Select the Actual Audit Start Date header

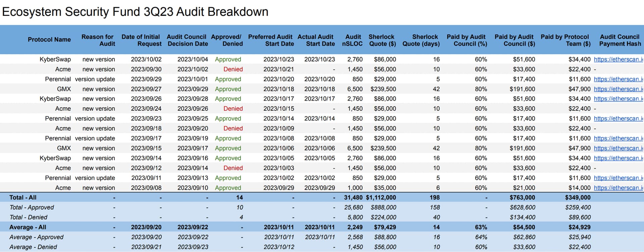point(316,40)
